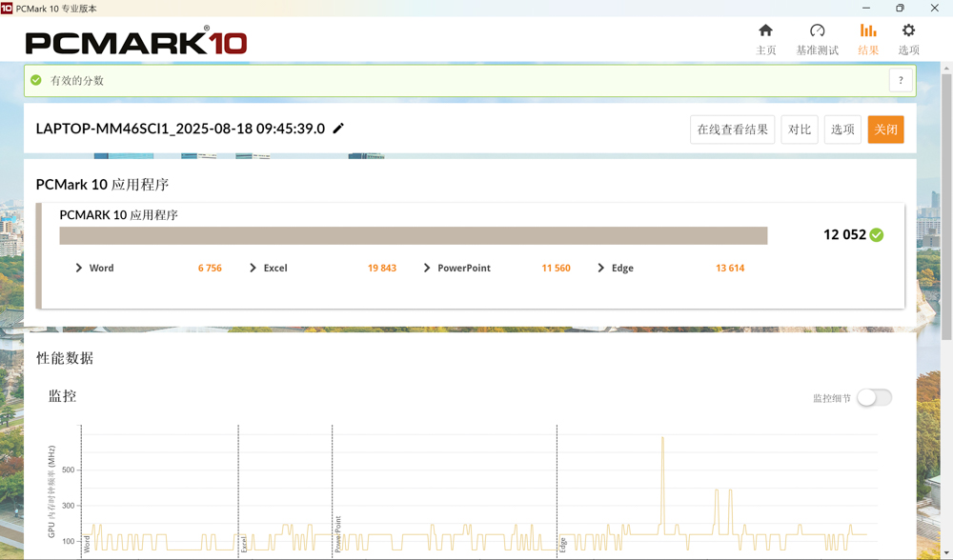Viewport: 953px width, 560px height.
Task: Open the 选项 settings gear tab
Action: [908, 39]
